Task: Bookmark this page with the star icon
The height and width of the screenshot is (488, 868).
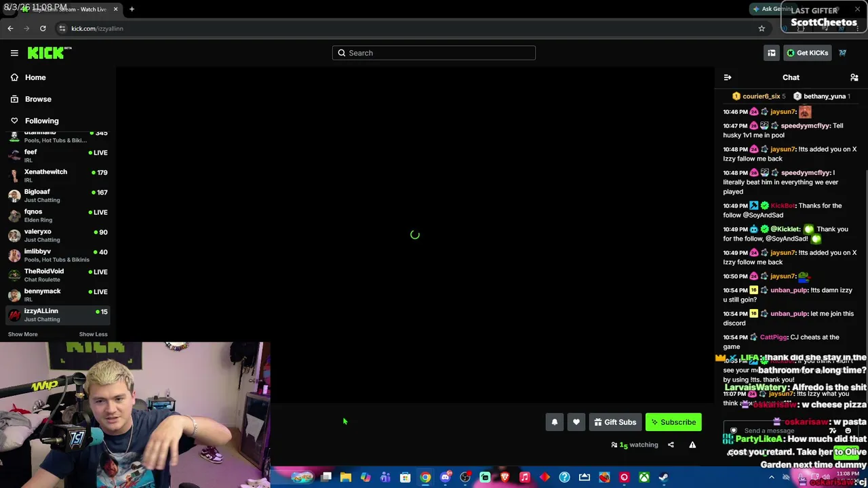Action: (762, 28)
